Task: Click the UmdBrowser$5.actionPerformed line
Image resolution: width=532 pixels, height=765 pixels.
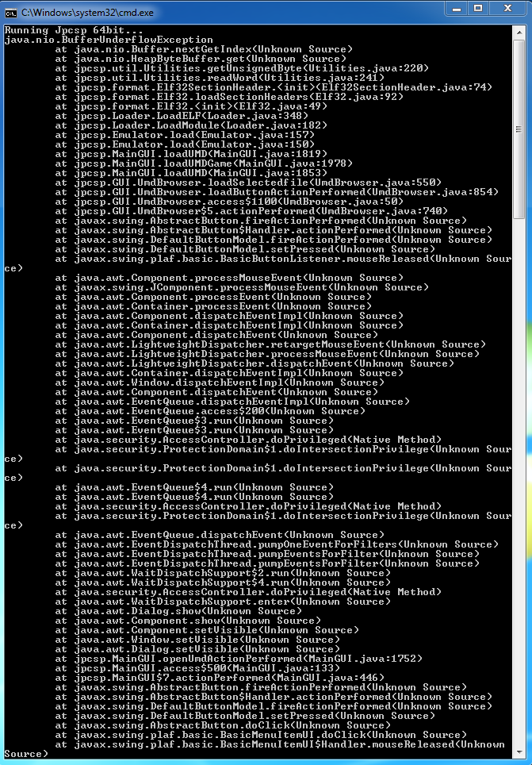Action: 251,211
